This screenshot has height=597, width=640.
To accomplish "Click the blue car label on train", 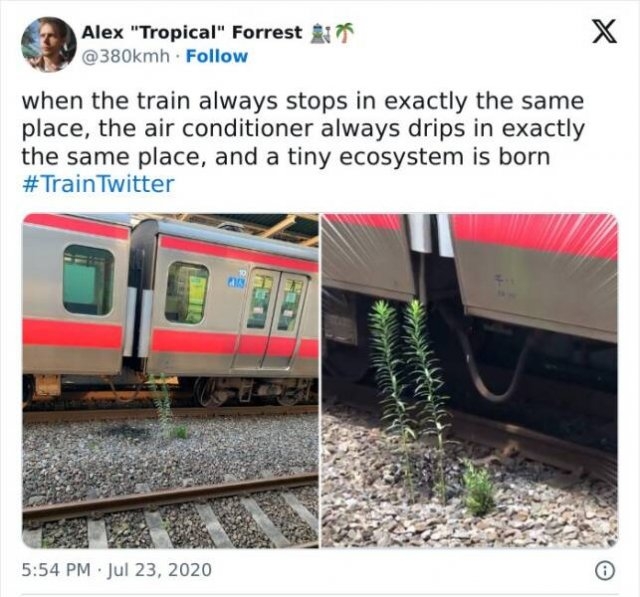I will 236,281.
